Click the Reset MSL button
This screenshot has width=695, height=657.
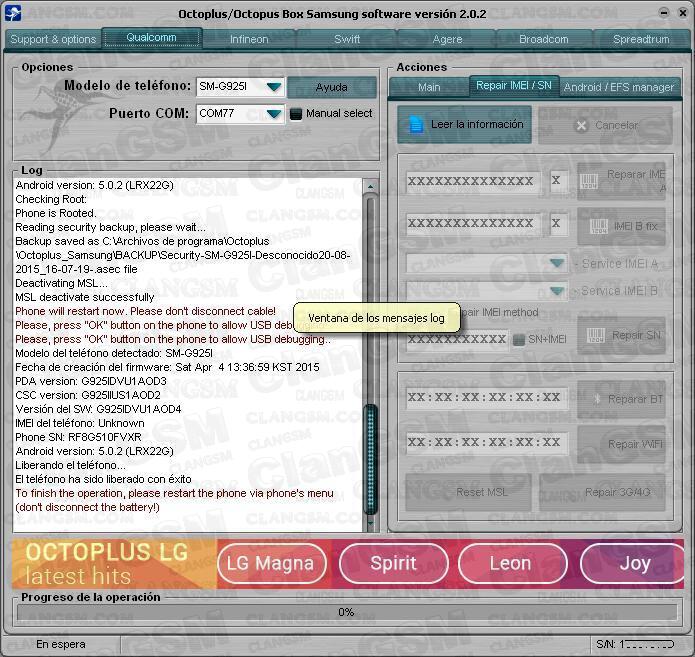(469, 493)
